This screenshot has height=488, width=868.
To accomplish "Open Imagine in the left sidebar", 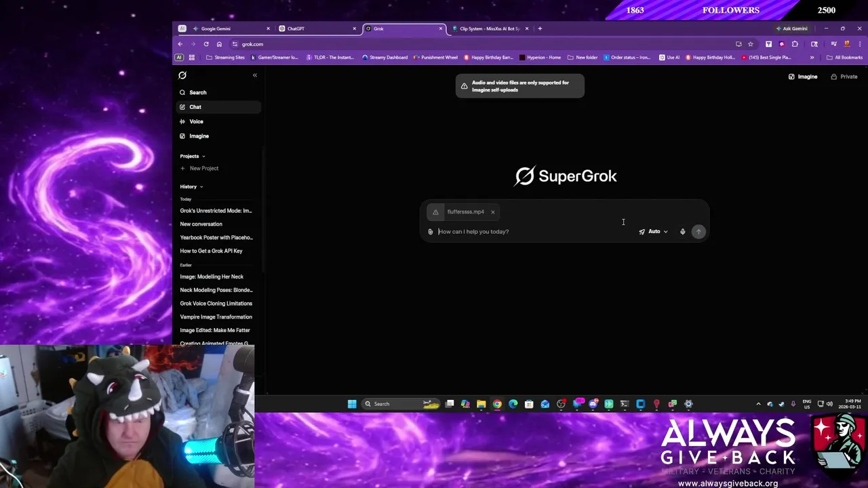I will [217, 136].
